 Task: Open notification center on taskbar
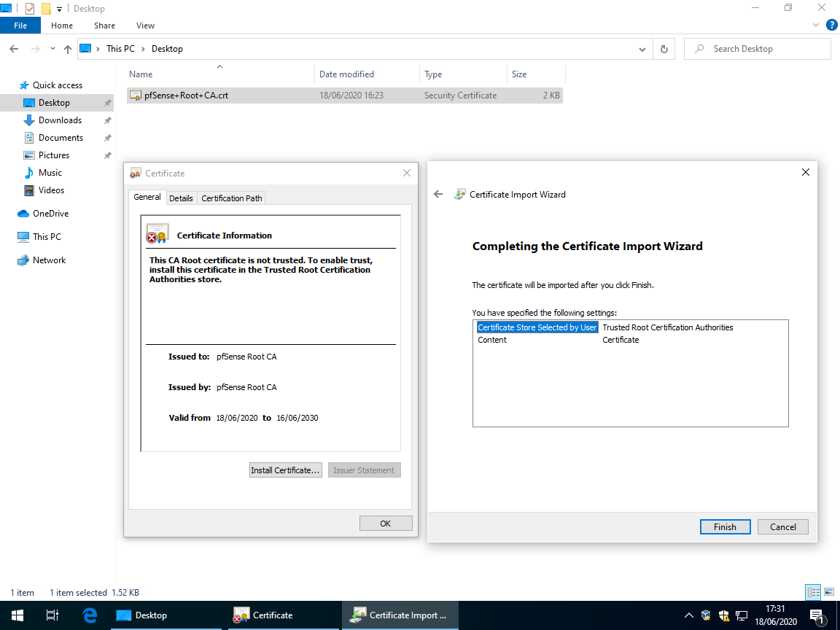coord(817,615)
